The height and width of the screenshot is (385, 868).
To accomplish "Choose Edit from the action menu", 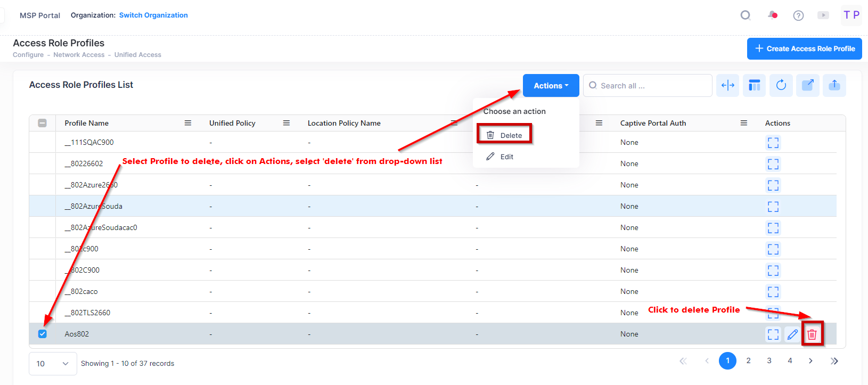I will (x=506, y=157).
